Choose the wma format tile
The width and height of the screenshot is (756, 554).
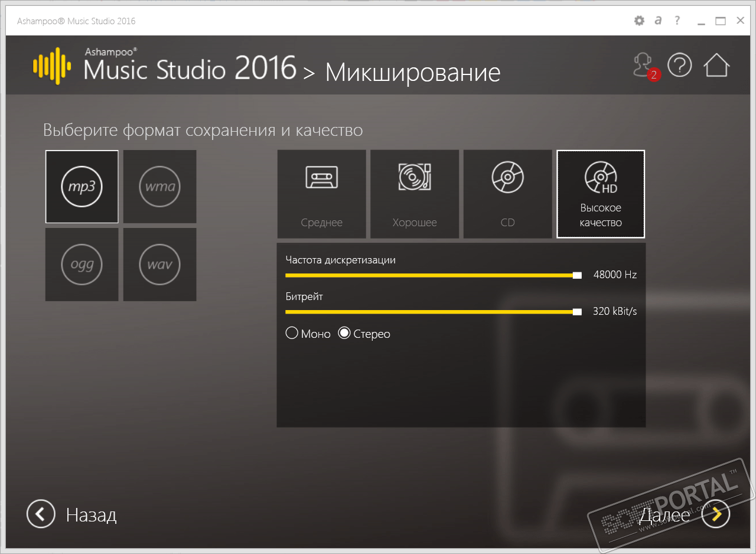pos(160,187)
